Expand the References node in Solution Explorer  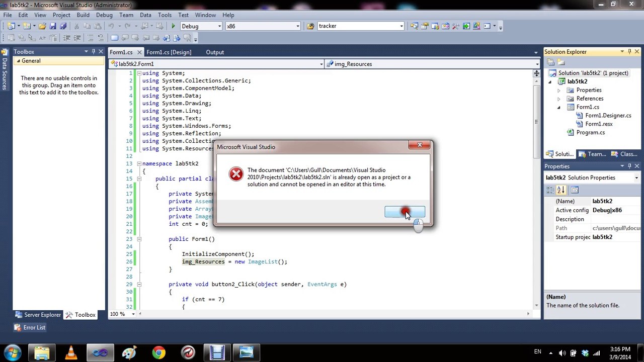[x=558, y=99]
